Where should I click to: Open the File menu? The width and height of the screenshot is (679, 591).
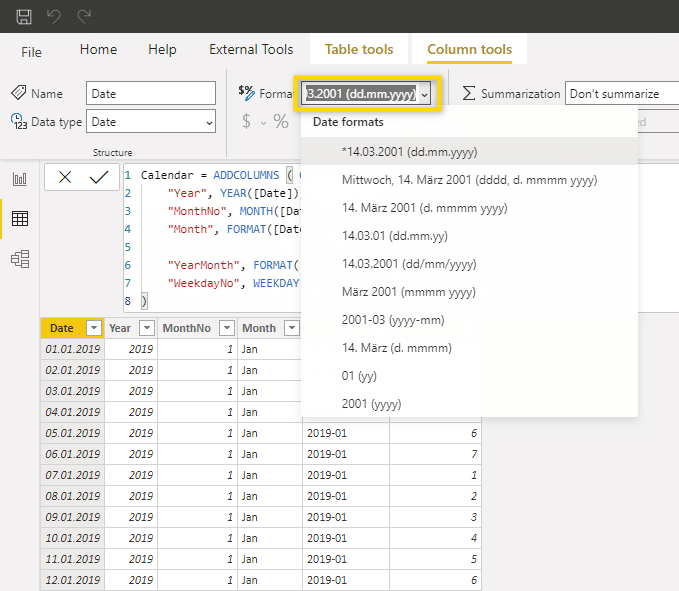click(x=31, y=51)
